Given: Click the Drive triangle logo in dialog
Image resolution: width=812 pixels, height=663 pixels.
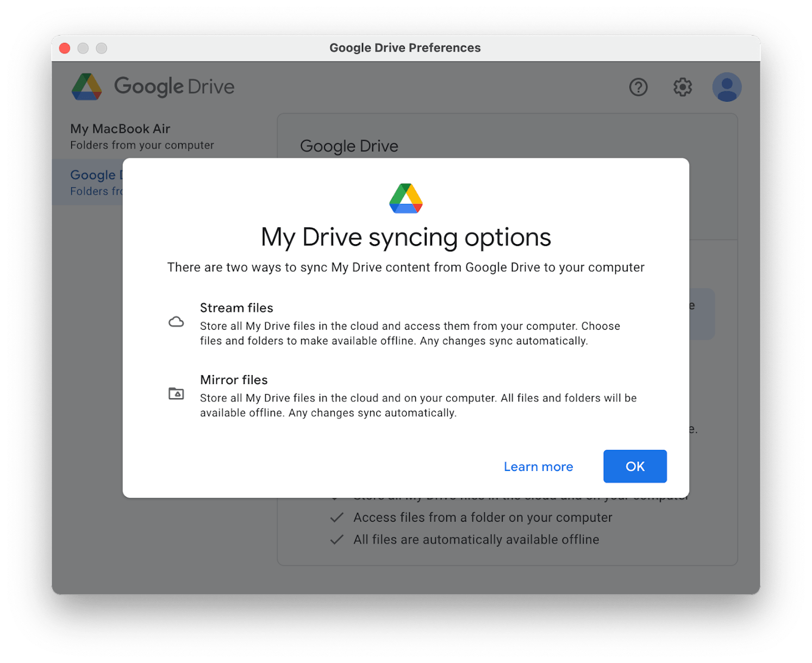Looking at the screenshot, I should [x=405, y=197].
